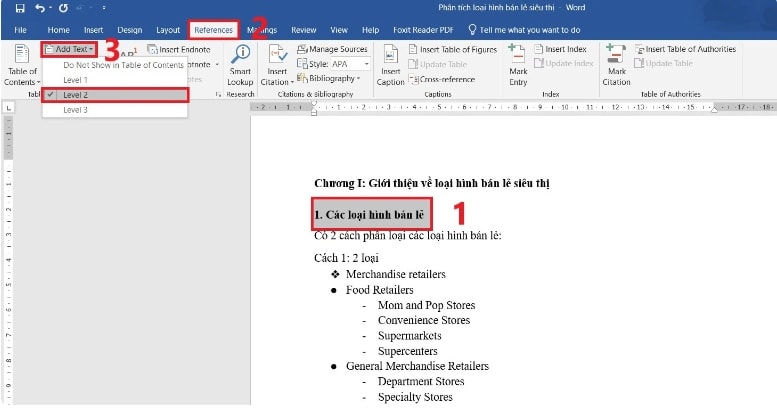777x408 pixels.
Task: Click Insert Table of Figures
Action: coord(453,50)
